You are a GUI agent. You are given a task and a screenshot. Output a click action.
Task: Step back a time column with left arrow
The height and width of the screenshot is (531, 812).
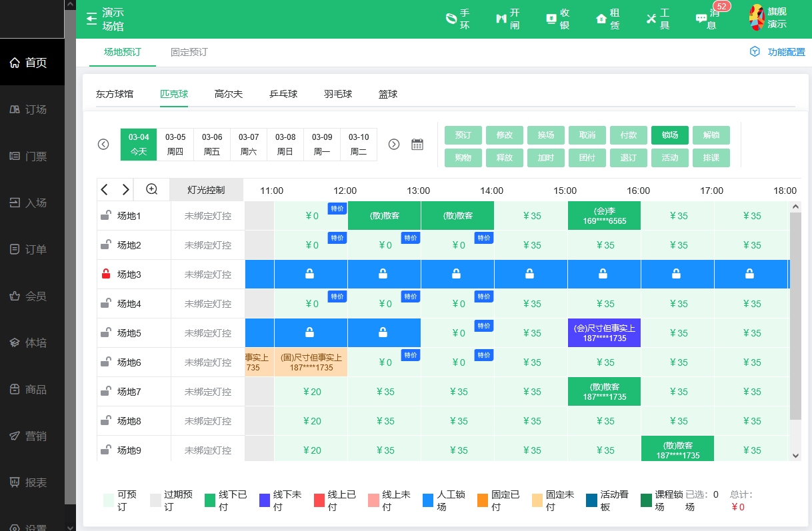tap(104, 189)
